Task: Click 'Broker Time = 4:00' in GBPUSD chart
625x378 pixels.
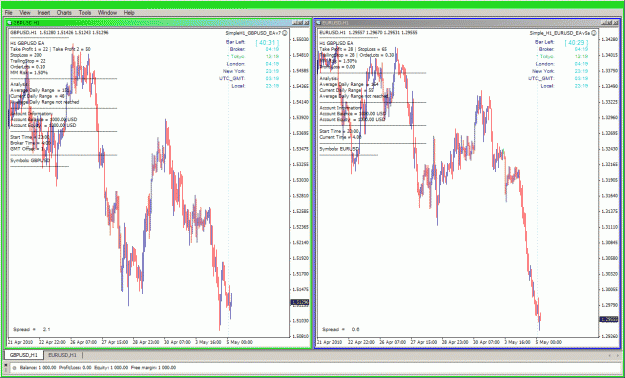Action: click(30, 143)
